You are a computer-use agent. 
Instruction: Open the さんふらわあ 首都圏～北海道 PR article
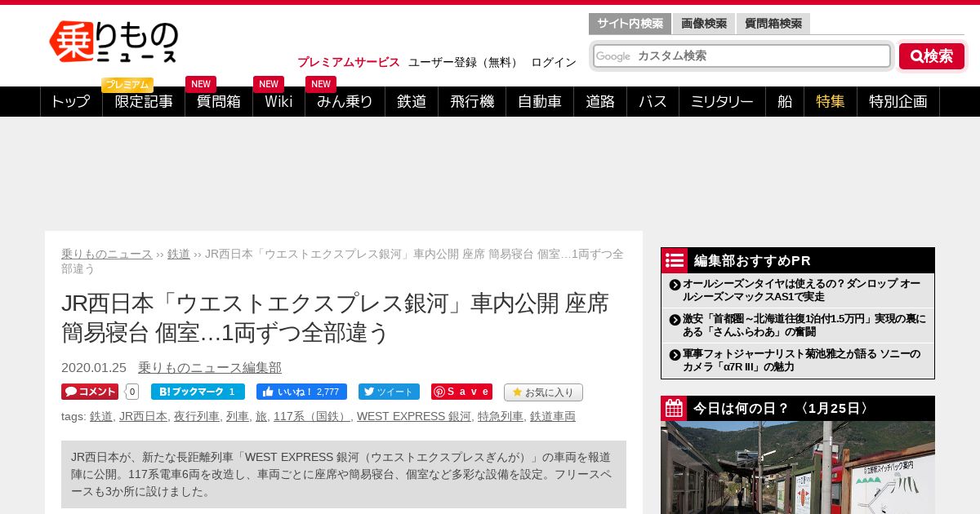[804, 326]
